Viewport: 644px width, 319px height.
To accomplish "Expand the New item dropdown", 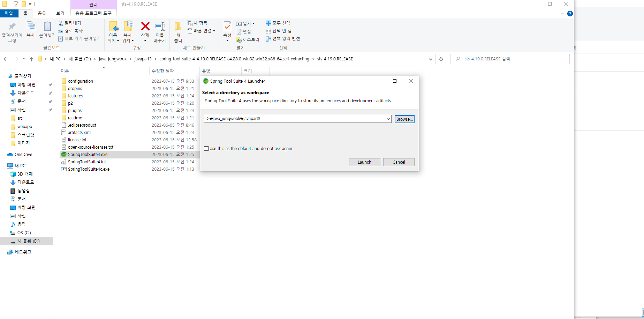I will point(210,23).
